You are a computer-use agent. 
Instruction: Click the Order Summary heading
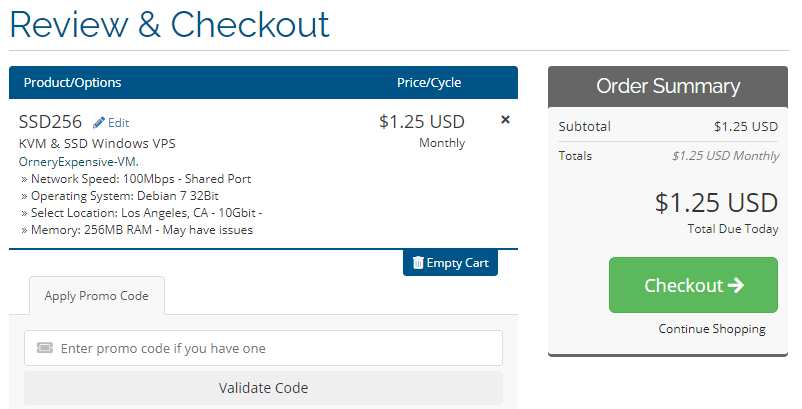pyautogui.click(x=668, y=86)
